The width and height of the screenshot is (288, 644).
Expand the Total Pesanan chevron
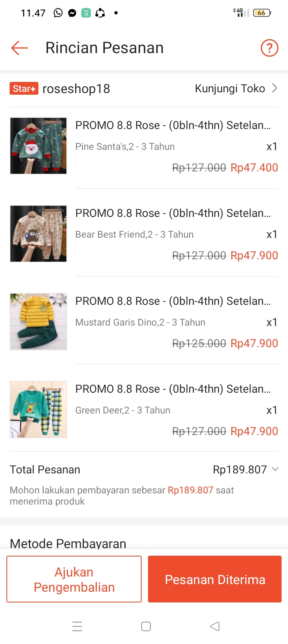tap(275, 469)
